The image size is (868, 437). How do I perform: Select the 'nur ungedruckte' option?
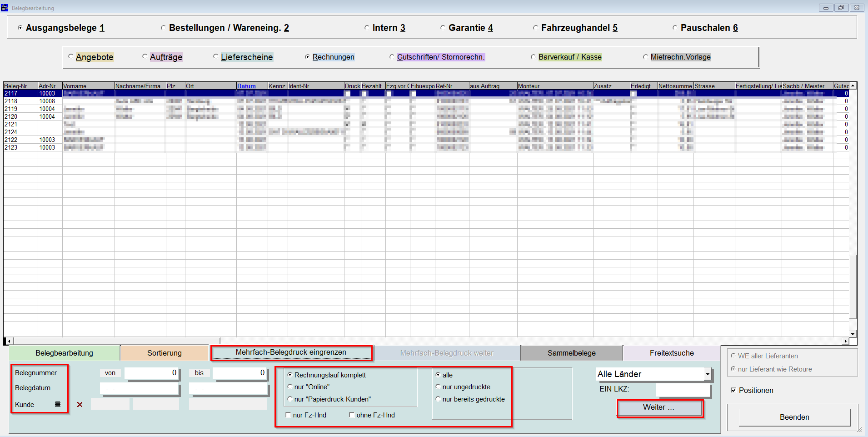pos(438,387)
